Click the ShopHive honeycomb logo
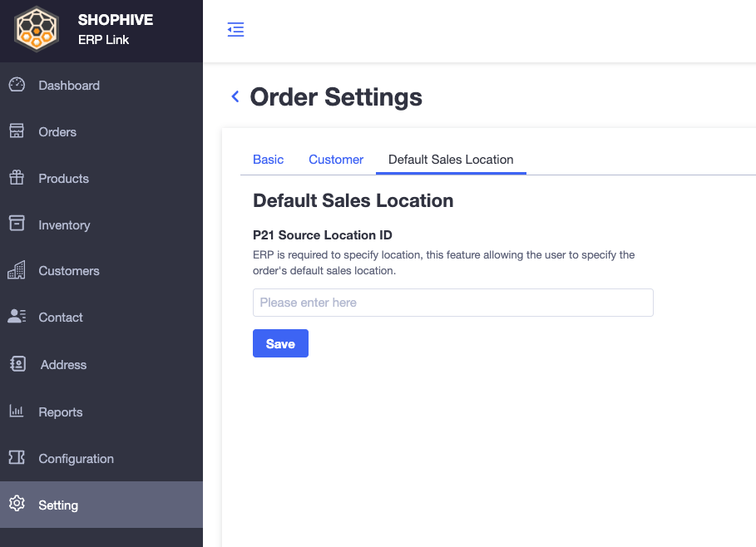Viewport: 756px width, 547px height. [37, 29]
